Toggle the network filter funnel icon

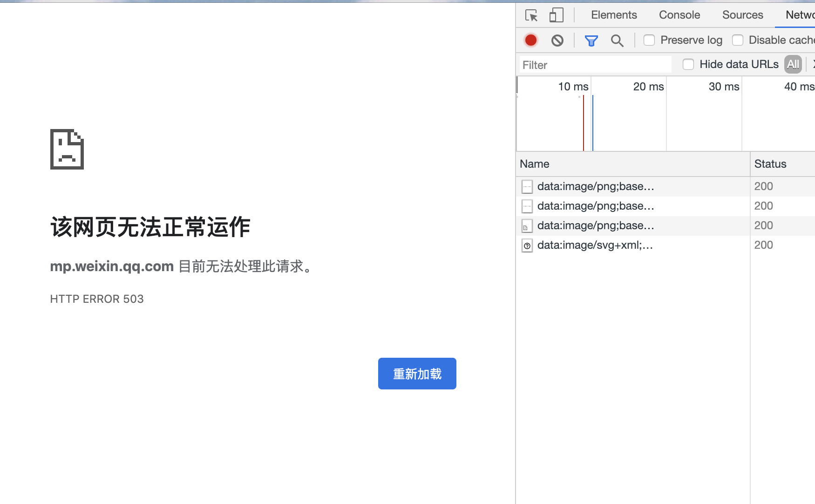(591, 41)
